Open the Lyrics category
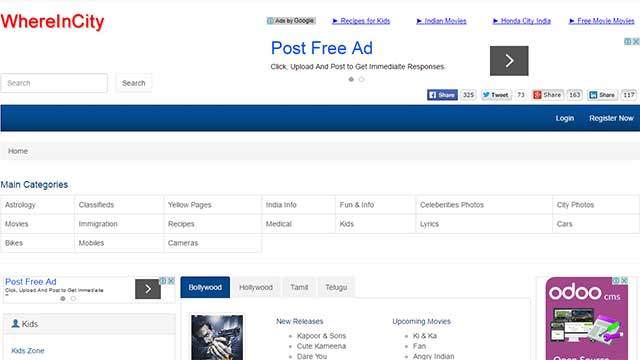This screenshot has height=360, width=640. (429, 224)
